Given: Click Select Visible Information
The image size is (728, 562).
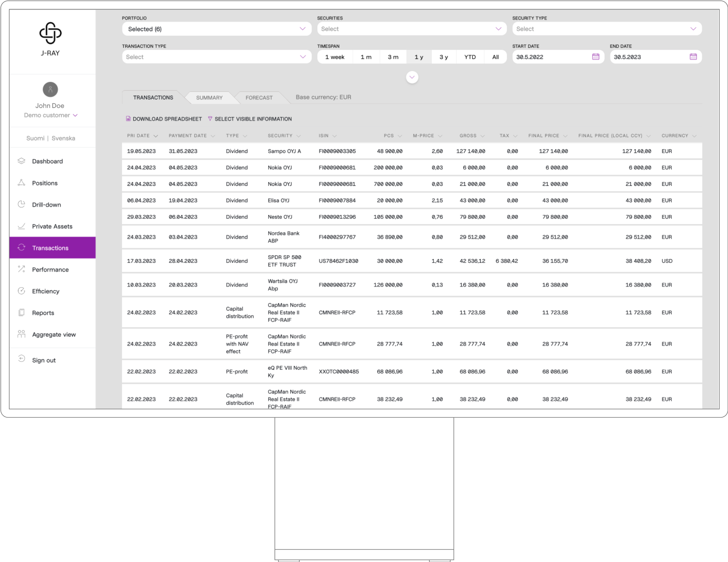Looking at the screenshot, I should [253, 119].
